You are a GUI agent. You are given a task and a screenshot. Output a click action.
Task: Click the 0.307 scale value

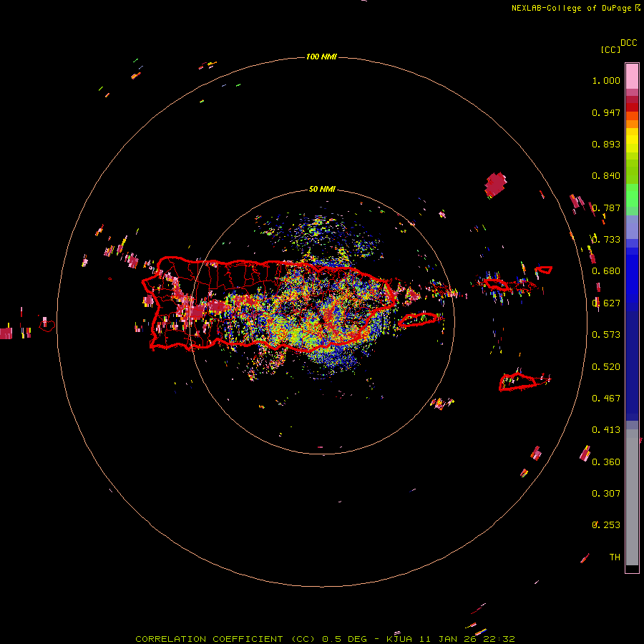(606, 494)
